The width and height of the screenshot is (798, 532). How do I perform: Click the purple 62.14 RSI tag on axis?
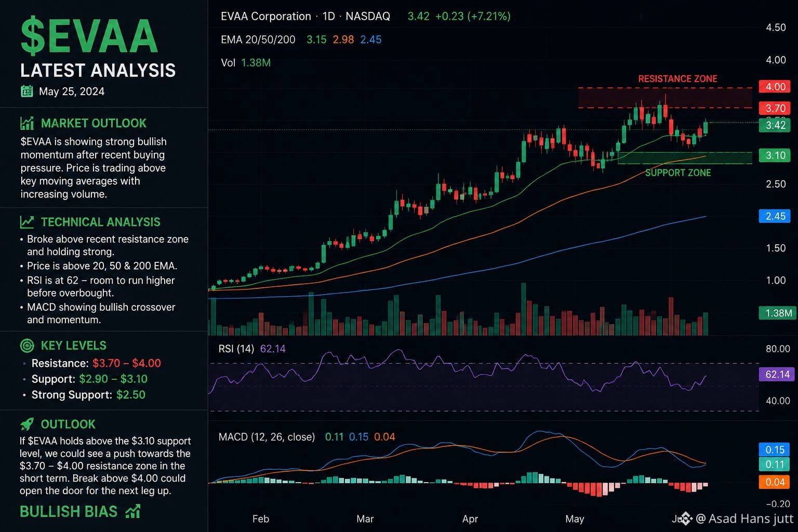(778, 374)
